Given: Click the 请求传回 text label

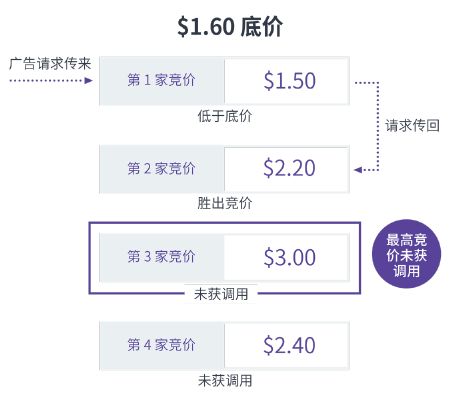Looking at the screenshot, I should click(x=412, y=125).
